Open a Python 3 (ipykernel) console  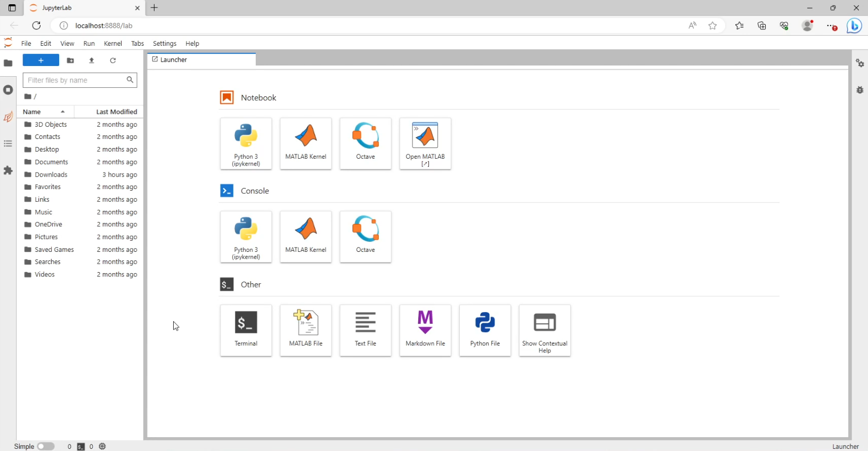point(246,237)
